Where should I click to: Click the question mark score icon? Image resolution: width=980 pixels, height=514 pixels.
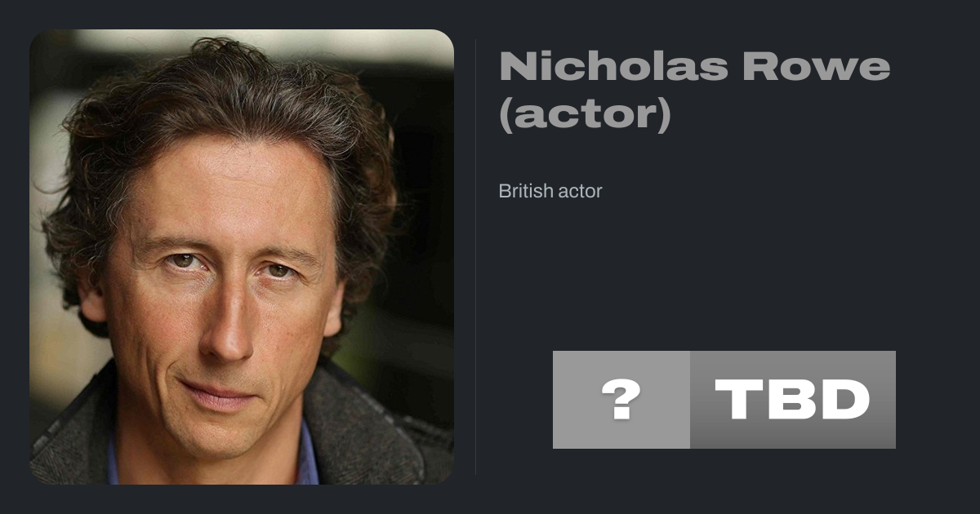(621, 400)
